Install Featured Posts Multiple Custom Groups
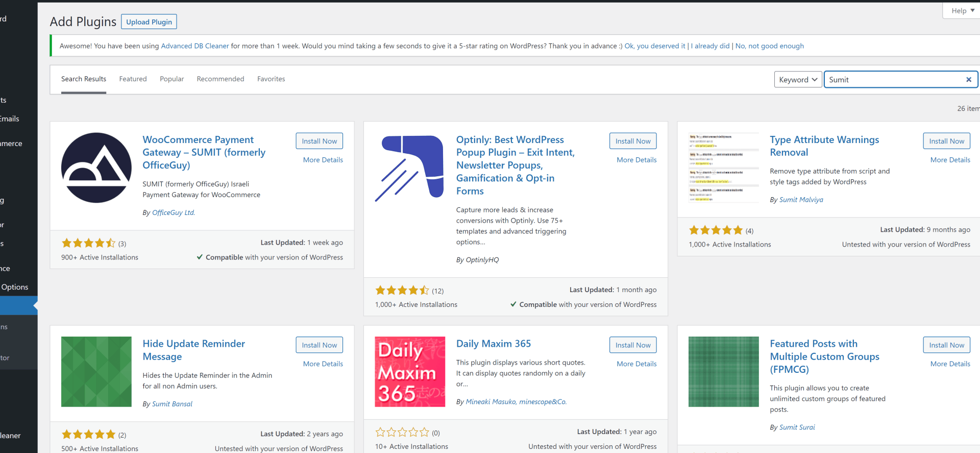The width and height of the screenshot is (980, 453). (x=947, y=345)
